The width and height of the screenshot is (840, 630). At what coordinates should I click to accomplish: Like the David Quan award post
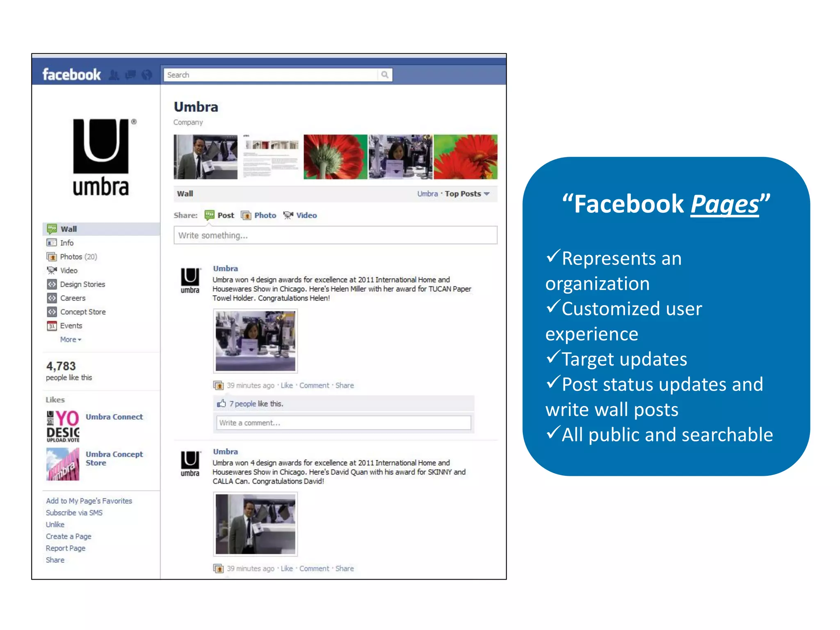point(287,568)
